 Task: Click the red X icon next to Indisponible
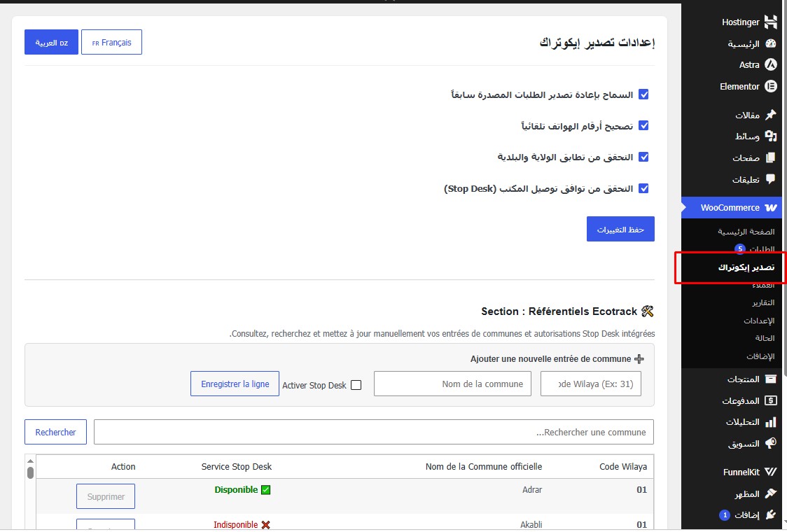[x=265, y=524]
